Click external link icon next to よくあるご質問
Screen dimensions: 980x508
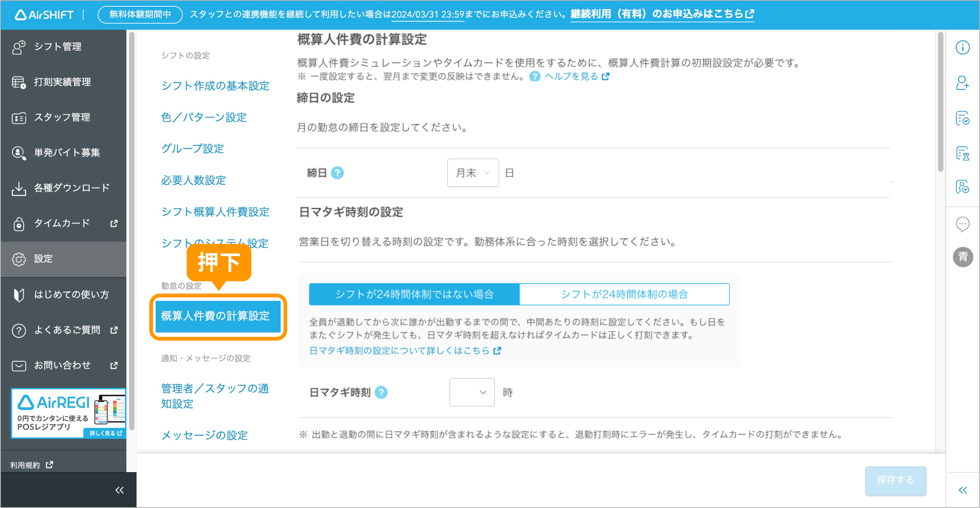(114, 330)
